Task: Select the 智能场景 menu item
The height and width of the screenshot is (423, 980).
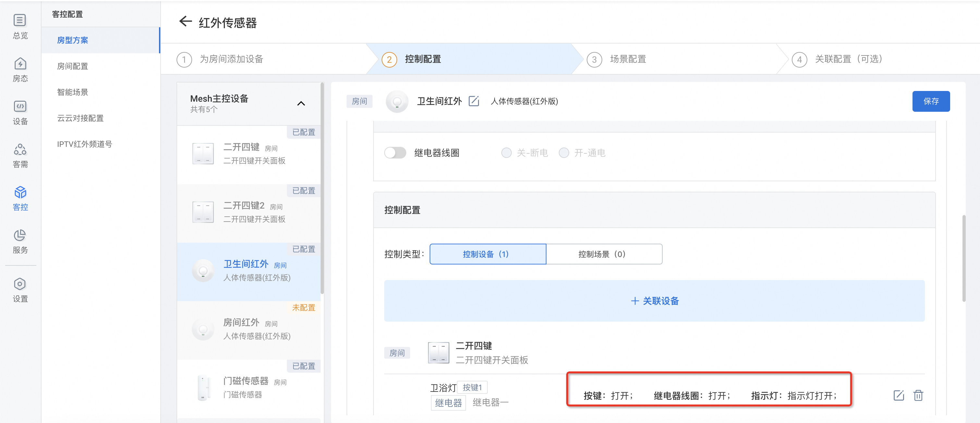Action: click(101, 92)
